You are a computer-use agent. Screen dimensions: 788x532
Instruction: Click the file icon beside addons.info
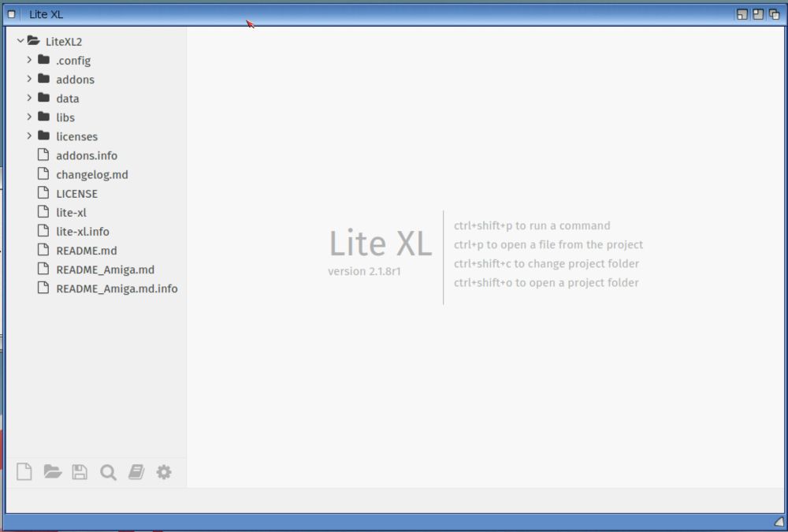coord(43,155)
